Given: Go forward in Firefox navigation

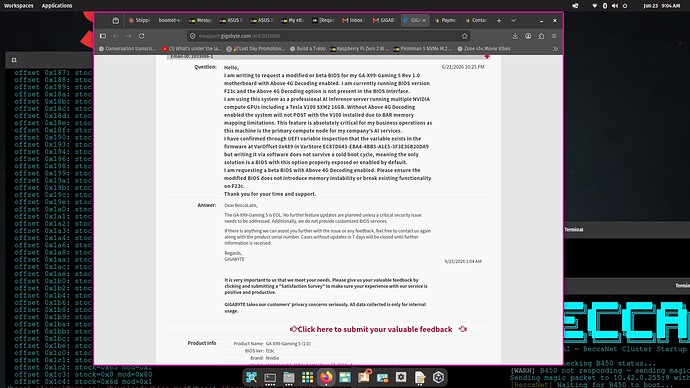Looking at the screenshot, I should [128, 36].
